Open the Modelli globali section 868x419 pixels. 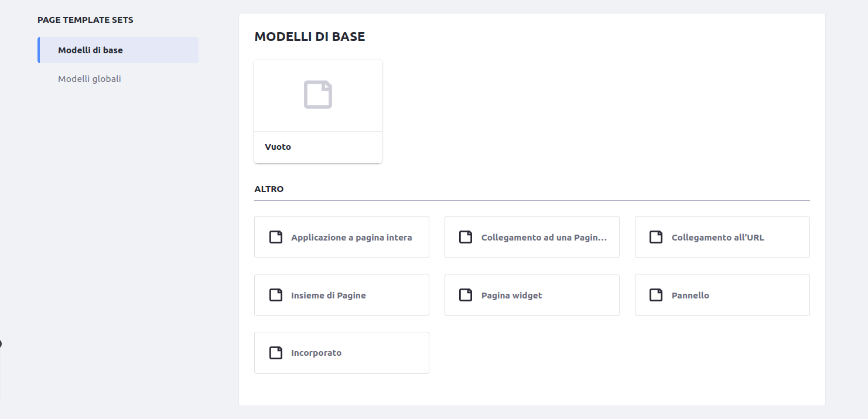click(x=90, y=78)
